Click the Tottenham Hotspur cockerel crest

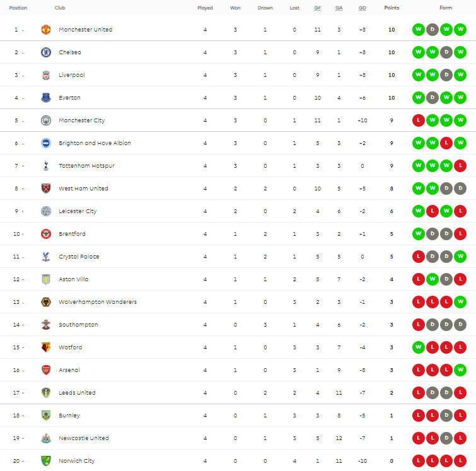pyautogui.click(x=46, y=166)
